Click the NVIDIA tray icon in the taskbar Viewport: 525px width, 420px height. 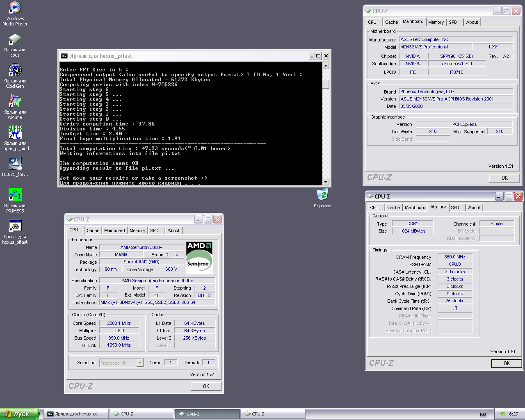tap(502, 414)
